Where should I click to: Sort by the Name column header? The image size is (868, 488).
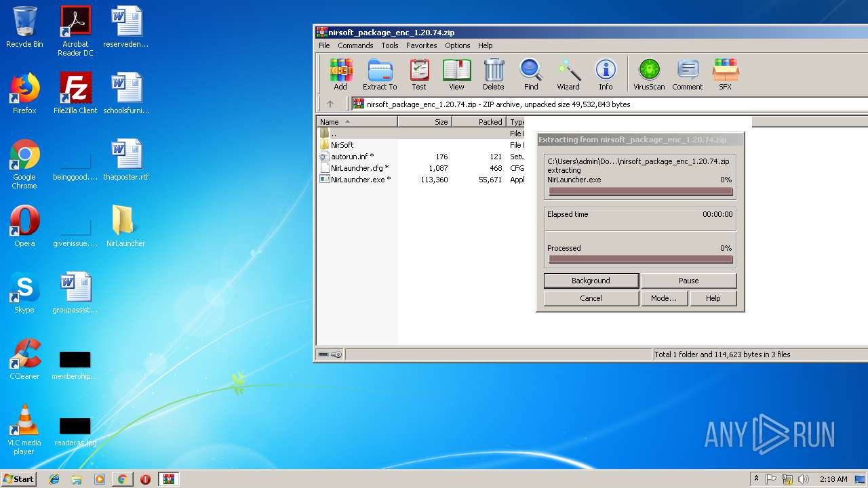tap(357, 122)
